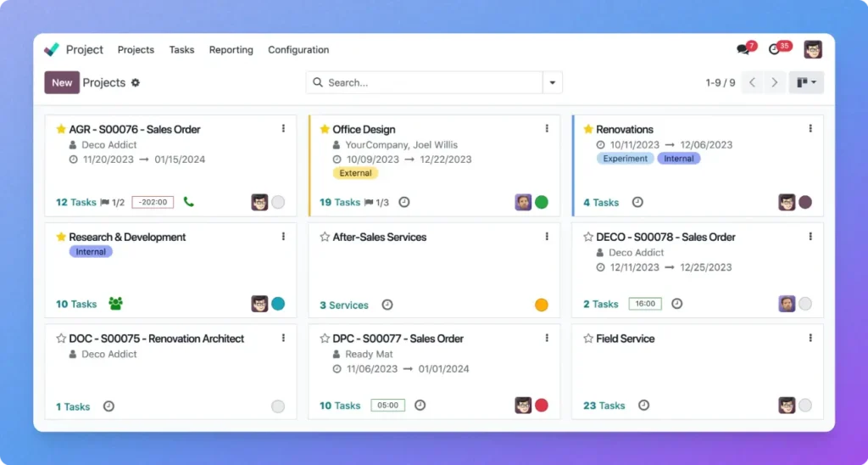Mark Field Service project as favorite
This screenshot has width=868, height=465.
pyautogui.click(x=588, y=339)
